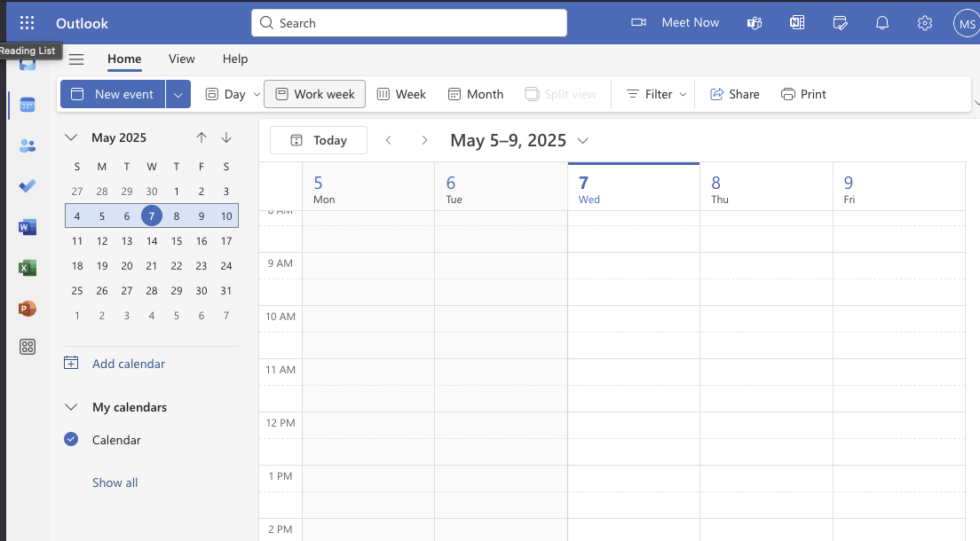980x541 pixels.
Task: Collapse the My calendars section
Action: (x=71, y=407)
